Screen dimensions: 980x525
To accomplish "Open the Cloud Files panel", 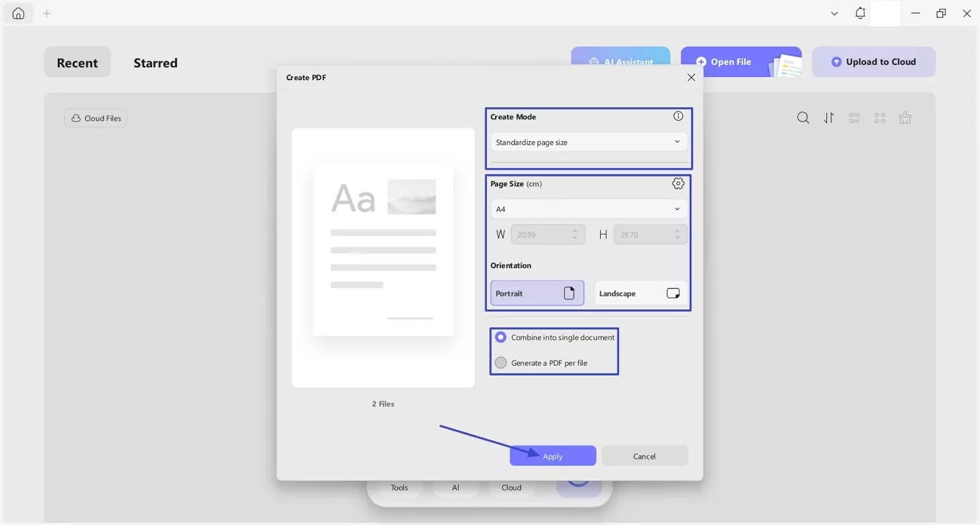I will (96, 118).
